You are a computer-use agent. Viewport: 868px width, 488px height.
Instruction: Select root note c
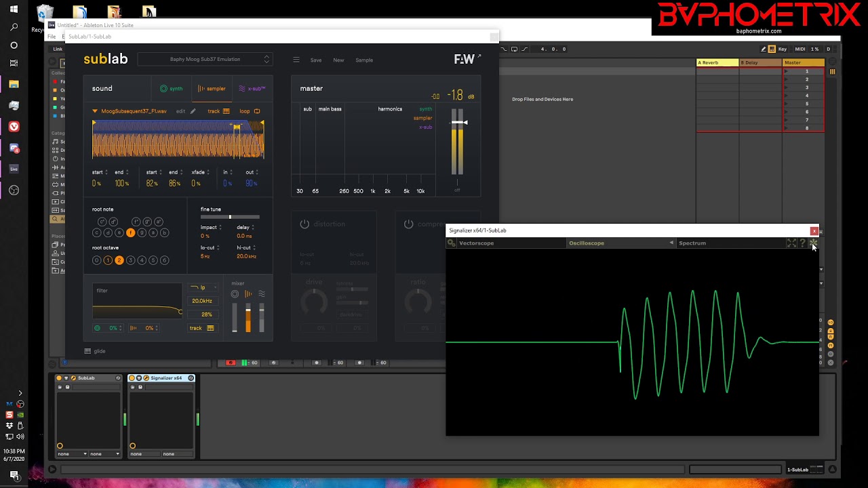coord(96,232)
